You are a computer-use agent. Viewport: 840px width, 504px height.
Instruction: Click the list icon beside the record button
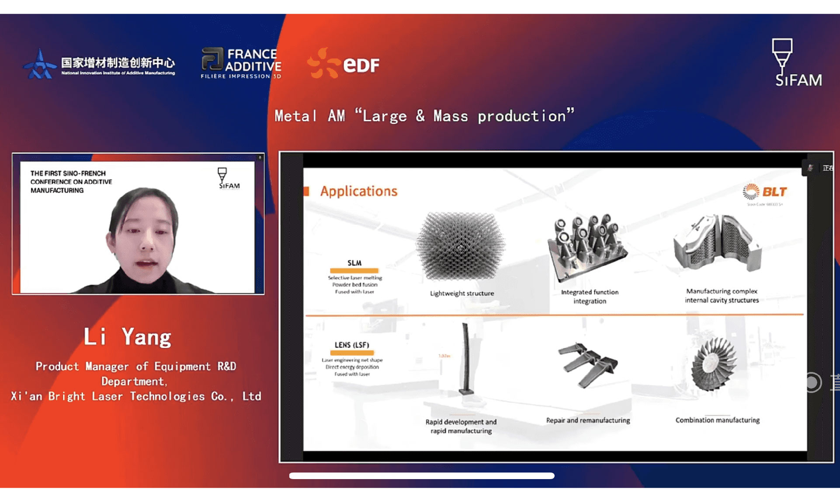(x=835, y=382)
